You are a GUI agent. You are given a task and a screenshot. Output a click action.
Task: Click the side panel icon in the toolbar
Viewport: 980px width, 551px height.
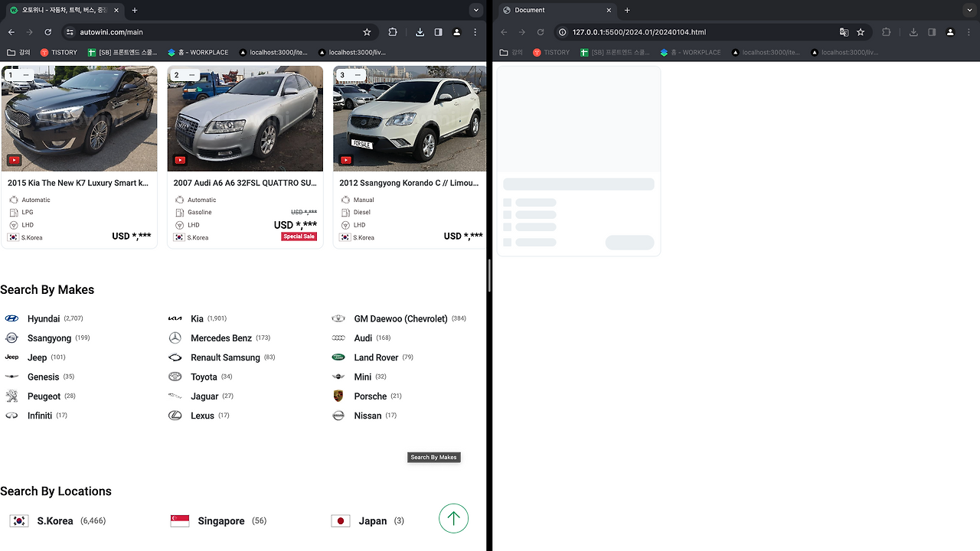tap(438, 32)
